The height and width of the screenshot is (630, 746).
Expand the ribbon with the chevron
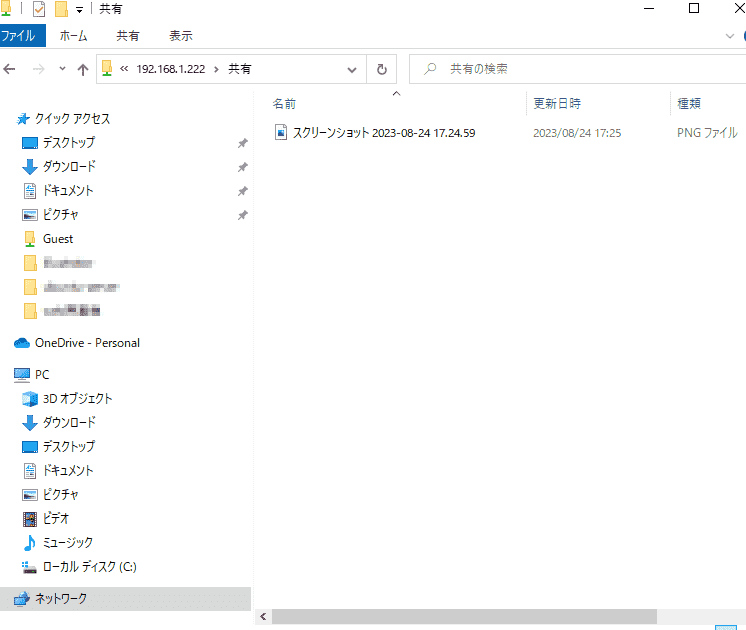[729, 36]
